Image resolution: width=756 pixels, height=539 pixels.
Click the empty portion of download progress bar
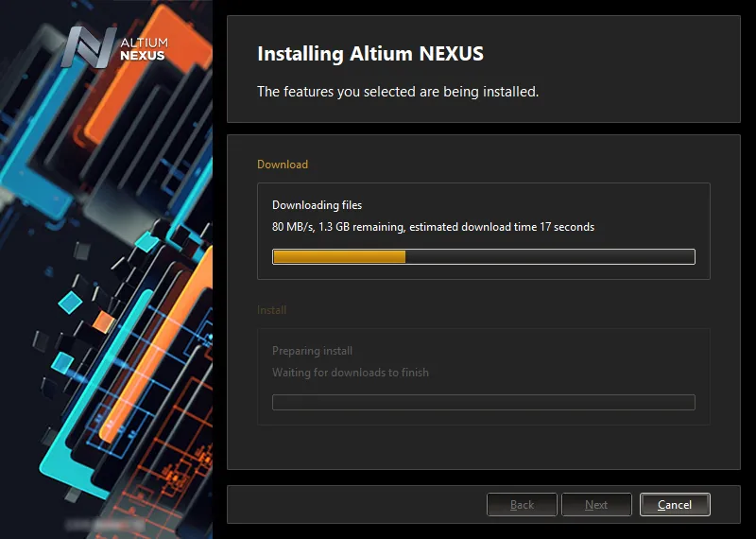point(550,256)
